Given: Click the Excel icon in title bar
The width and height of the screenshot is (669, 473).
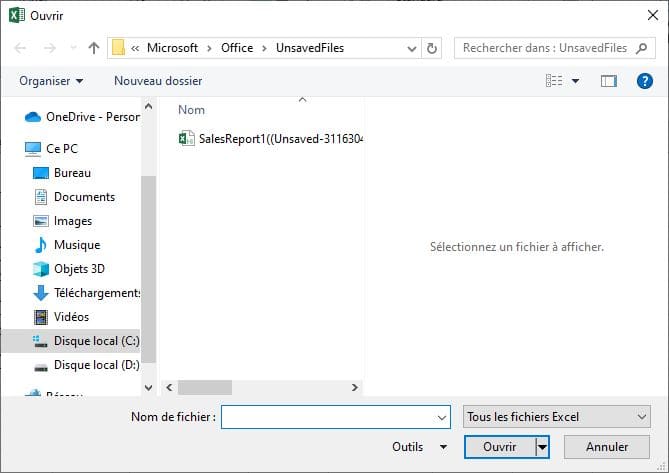Looking at the screenshot, I should pos(16,15).
